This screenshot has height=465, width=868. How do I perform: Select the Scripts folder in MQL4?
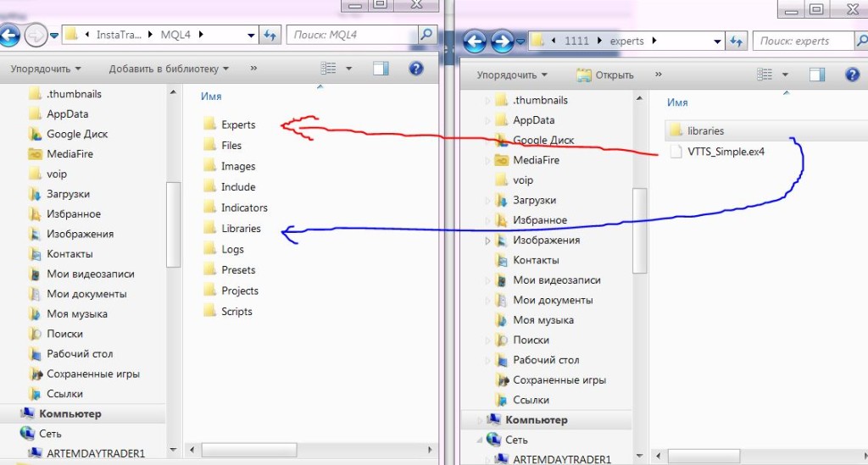(x=227, y=312)
